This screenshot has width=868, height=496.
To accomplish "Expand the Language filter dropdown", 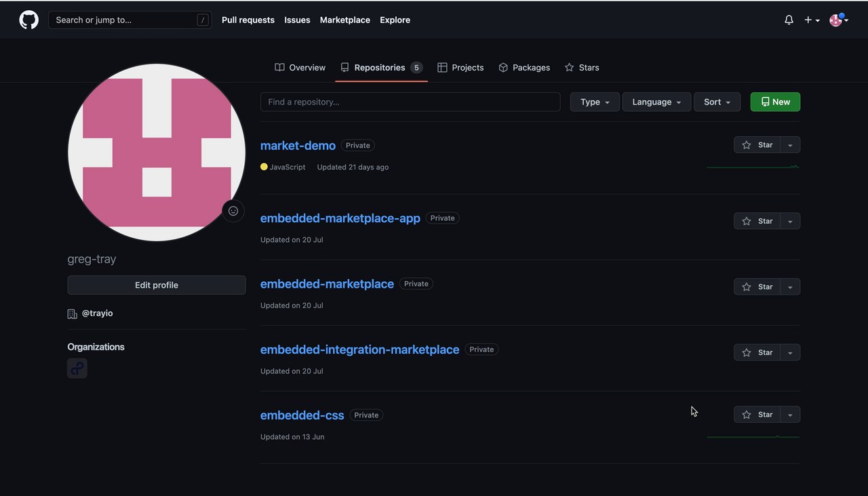I will pyautogui.click(x=656, y=102).
